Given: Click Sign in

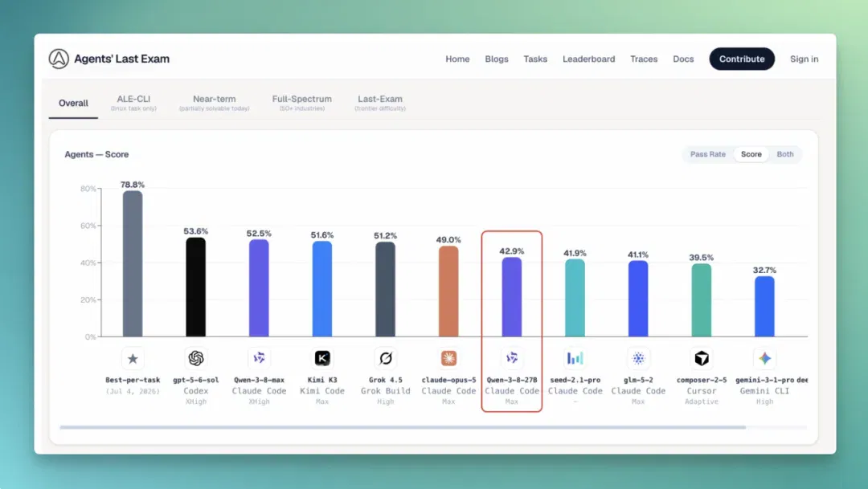Looking at the screenshot, I should [x=804, y=59].
